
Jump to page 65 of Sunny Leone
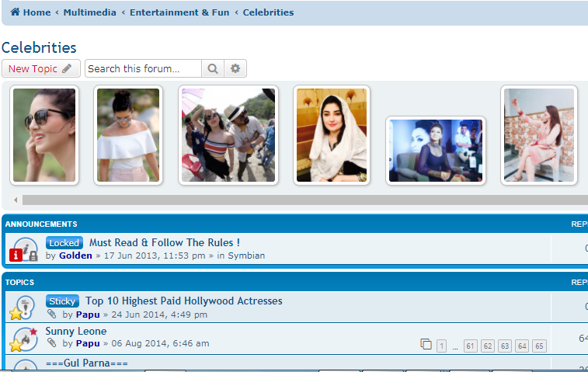[539, 346]
